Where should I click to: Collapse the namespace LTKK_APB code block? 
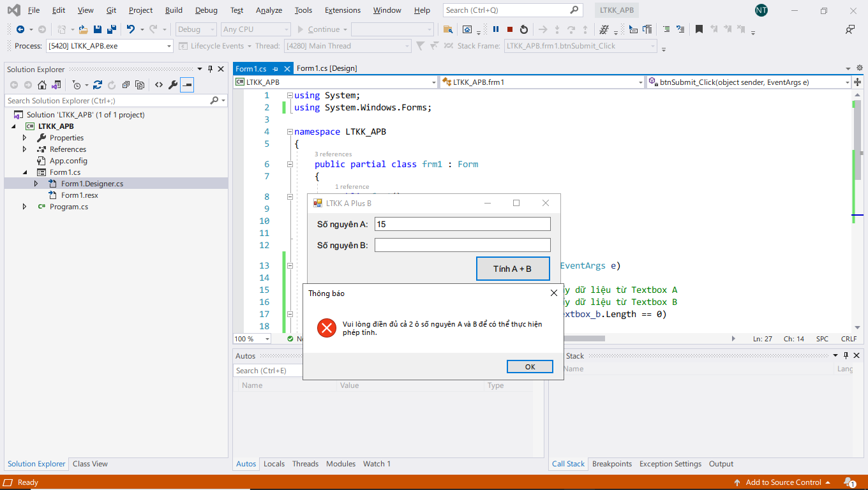[290, 132]
